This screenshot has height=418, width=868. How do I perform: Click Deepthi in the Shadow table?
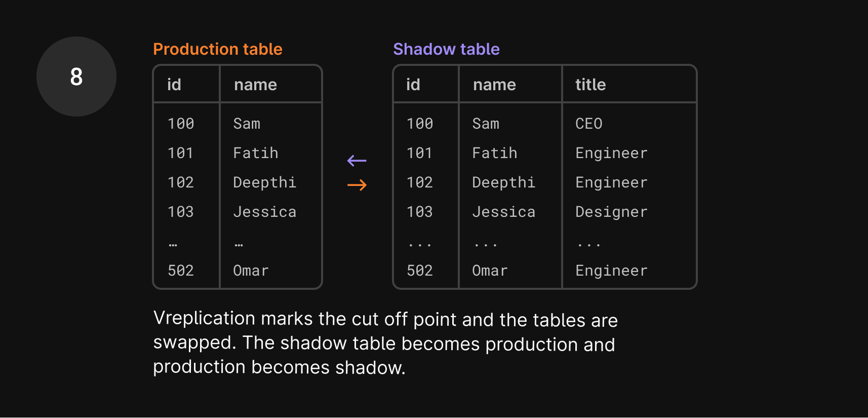tap(503, 182)
